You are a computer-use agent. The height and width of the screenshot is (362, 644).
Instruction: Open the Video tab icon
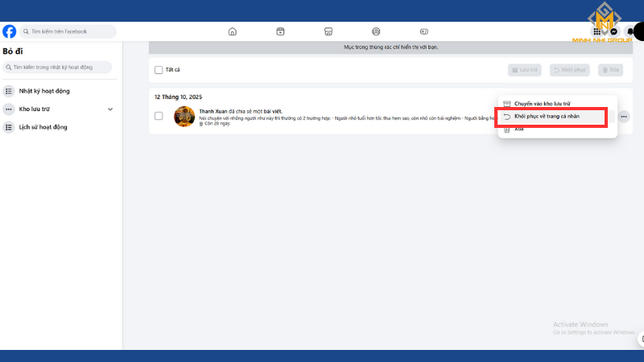280,32
